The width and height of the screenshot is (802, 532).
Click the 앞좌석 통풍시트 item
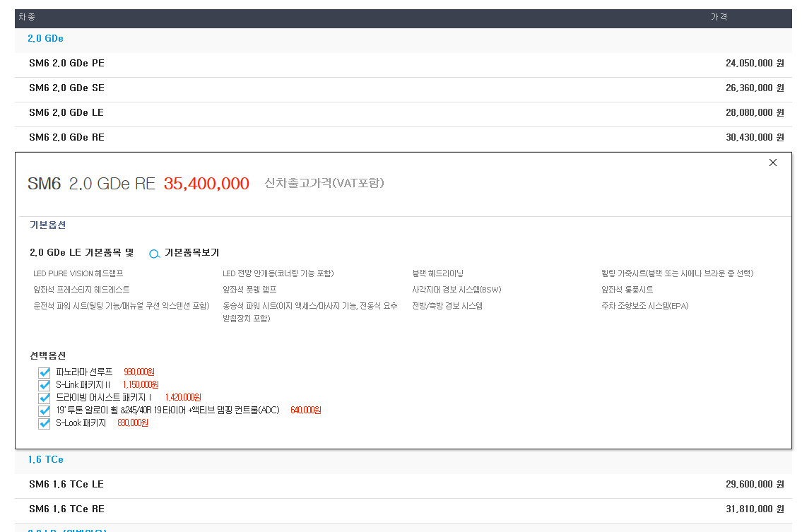[x=627, y=290]
